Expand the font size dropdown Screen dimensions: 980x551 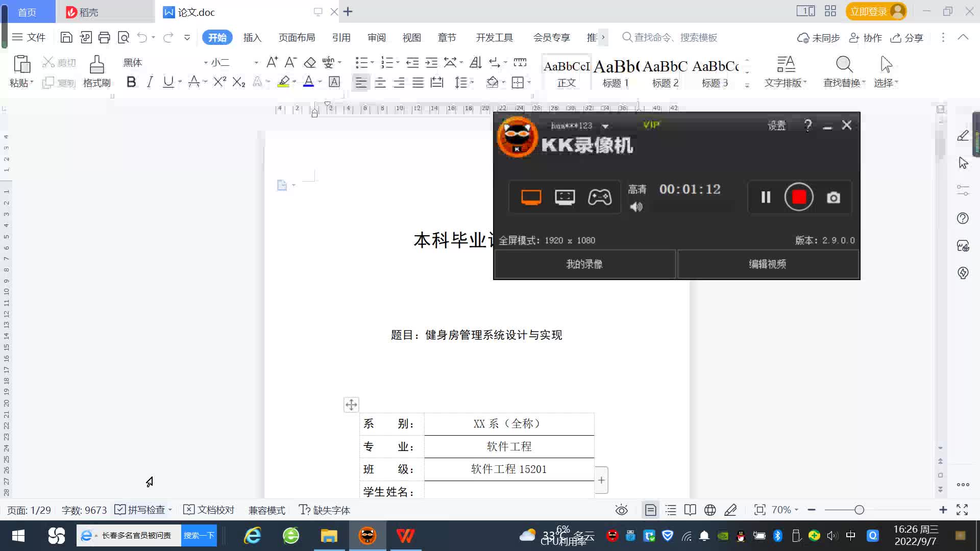point(256,63)
